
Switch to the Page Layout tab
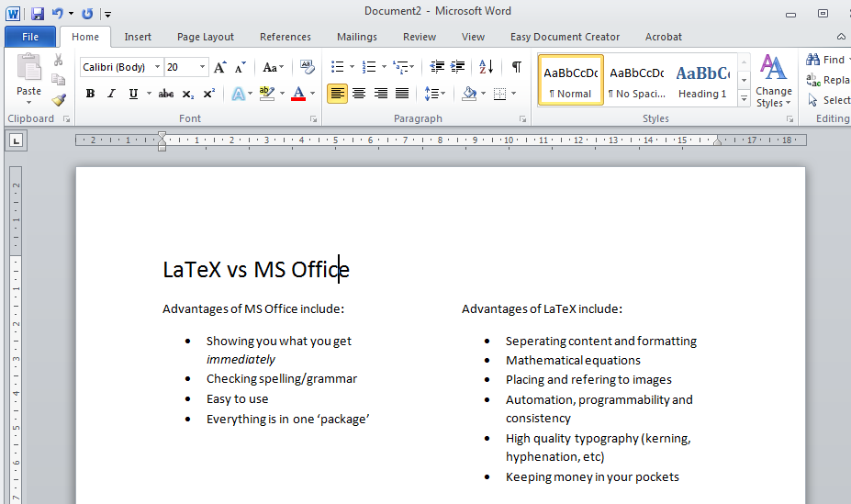[x=206, y=37]
